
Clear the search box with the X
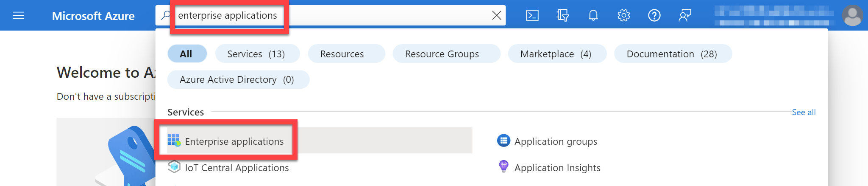pos(496,16)
